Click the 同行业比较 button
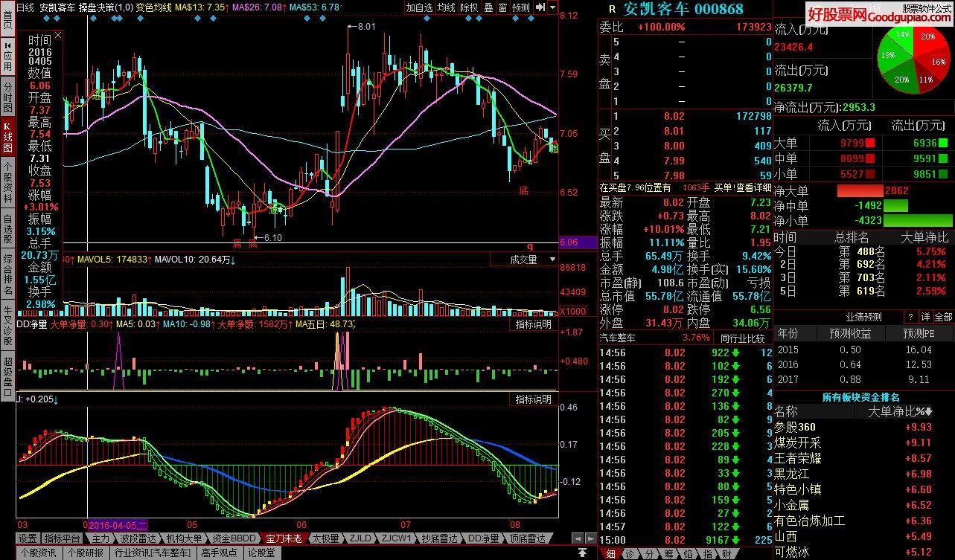Image resolution: width=955 pixels, height=560 pixels. point(744,338)
